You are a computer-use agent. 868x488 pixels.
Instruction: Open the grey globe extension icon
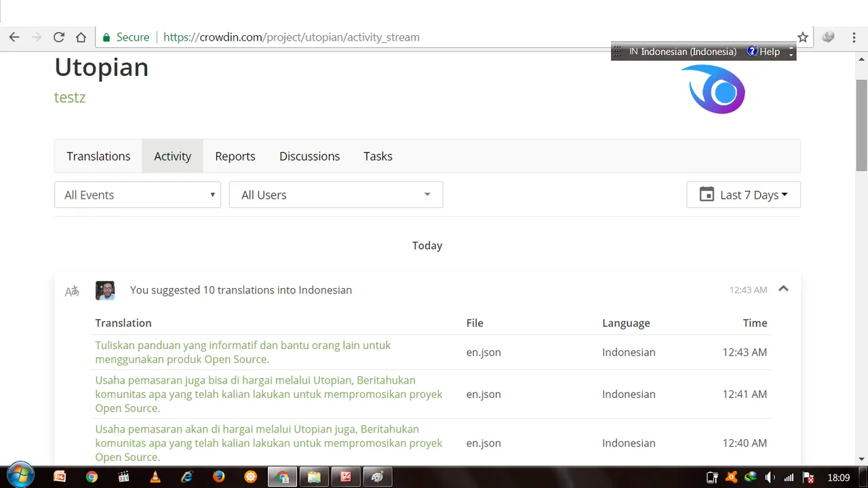pyautogui.click(x=828, y=37)
